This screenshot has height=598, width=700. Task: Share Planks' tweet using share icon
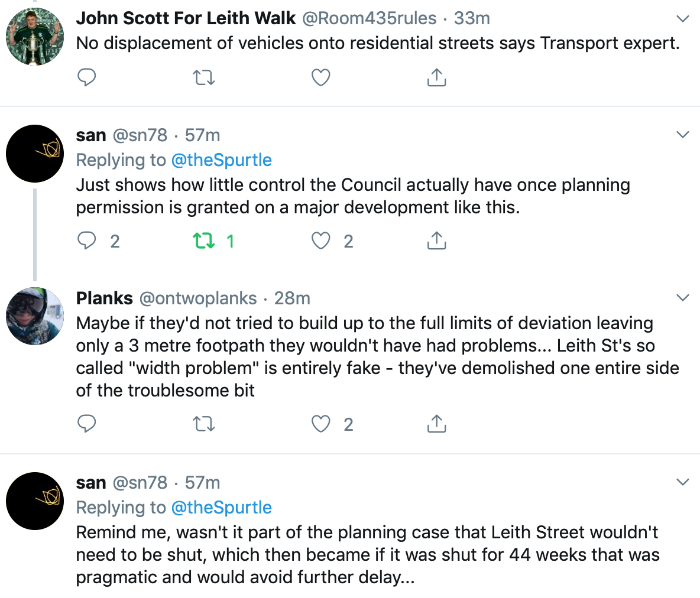coord(436,424)
